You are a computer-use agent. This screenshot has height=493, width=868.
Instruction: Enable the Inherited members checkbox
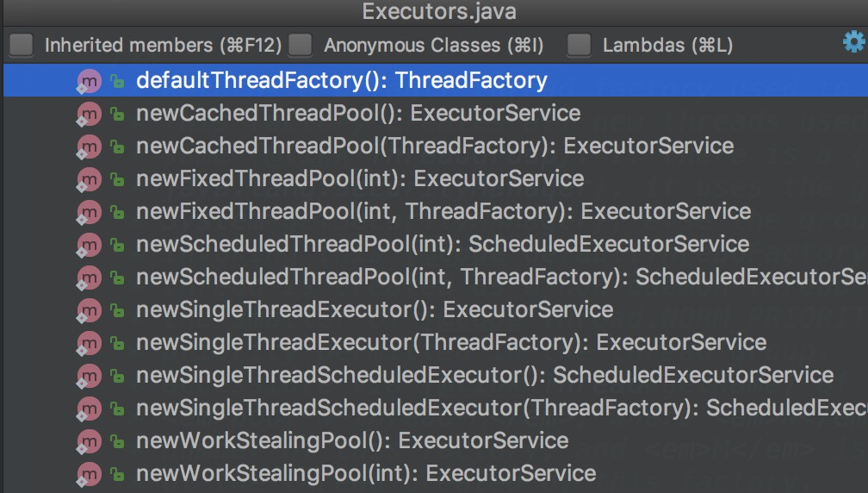click(x=21, y=45)
